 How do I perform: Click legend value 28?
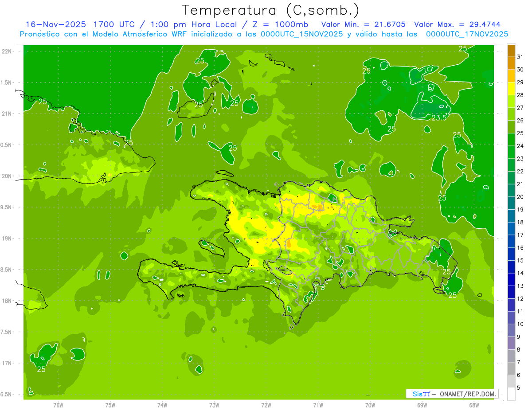tap(520, 95)
